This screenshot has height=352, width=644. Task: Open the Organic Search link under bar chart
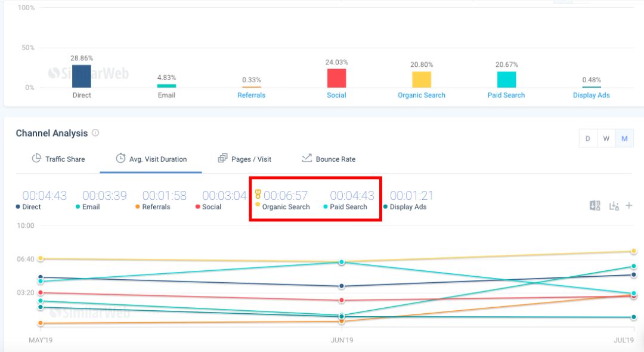[422, 95]
